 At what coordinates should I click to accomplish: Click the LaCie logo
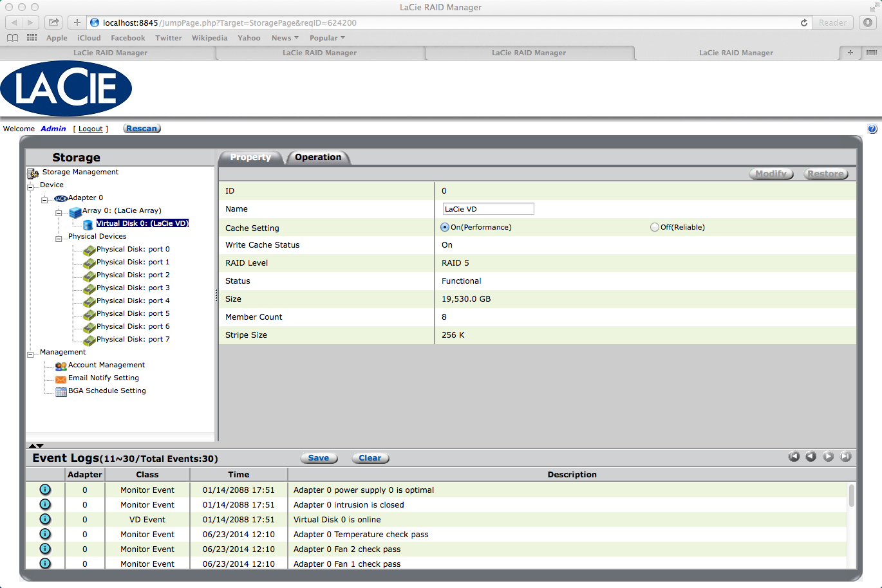coord(66,88)
